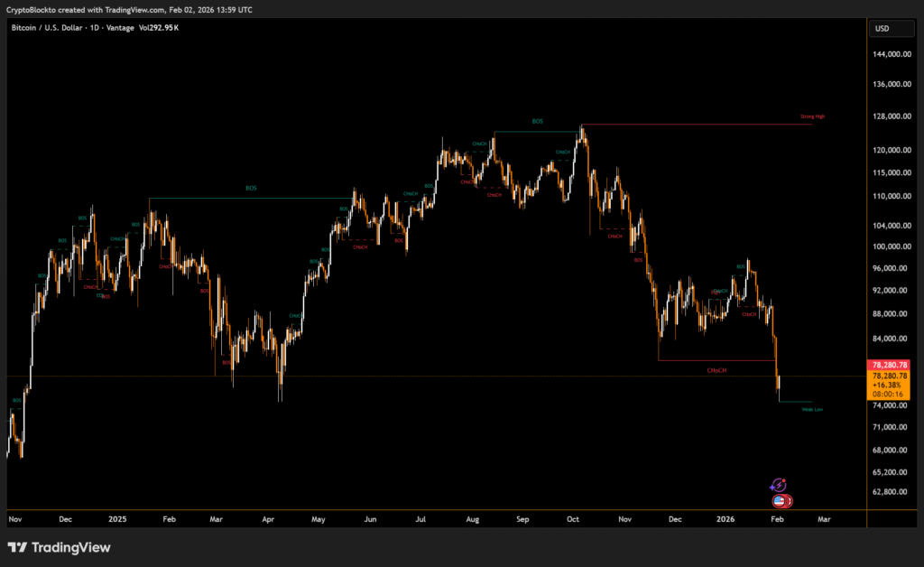Click the orange +16.38% countdown price label
The image size is (924, 567).
tap(889, 386)
